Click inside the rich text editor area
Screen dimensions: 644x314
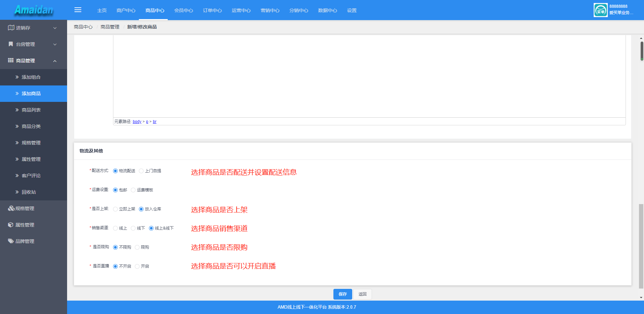pos(369,76)
